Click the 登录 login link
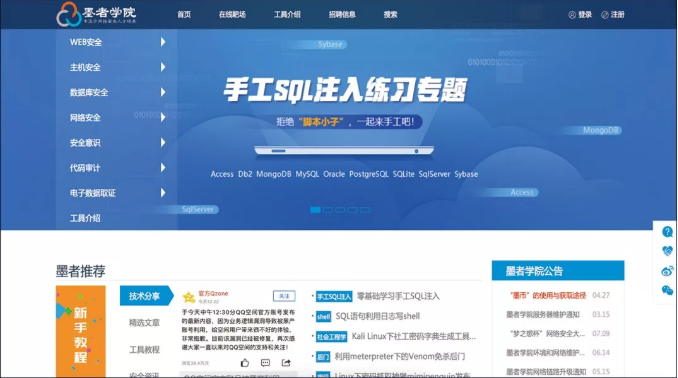 (x=580, y=14)
